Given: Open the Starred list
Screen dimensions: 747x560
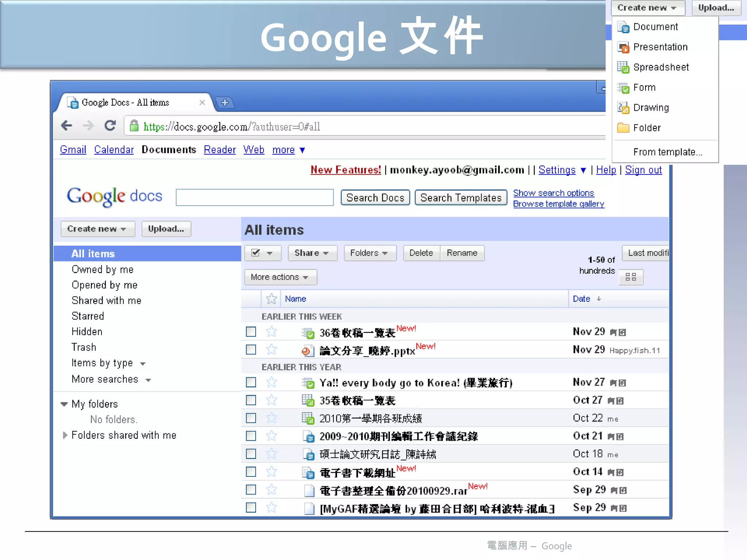Looking at the screenshot, I should pos(88,316).
